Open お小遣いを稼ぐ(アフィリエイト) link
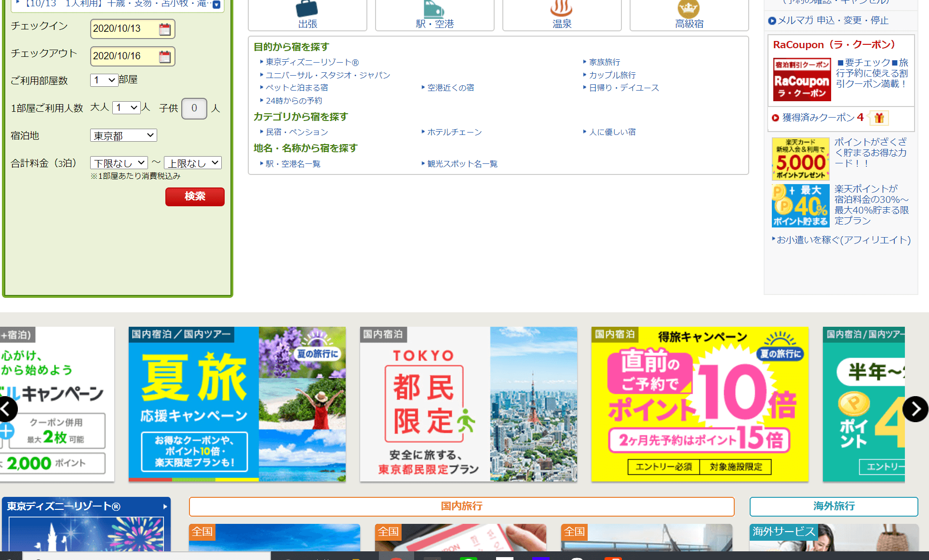 point(844,240)
